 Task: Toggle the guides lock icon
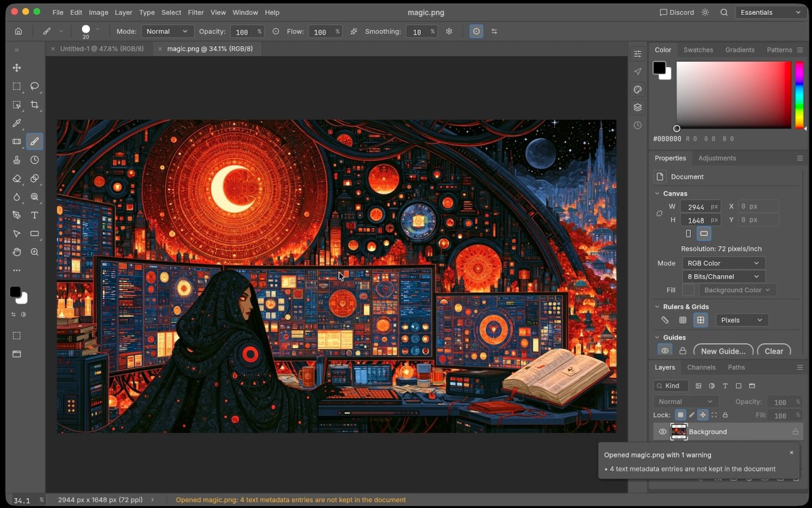683,351
